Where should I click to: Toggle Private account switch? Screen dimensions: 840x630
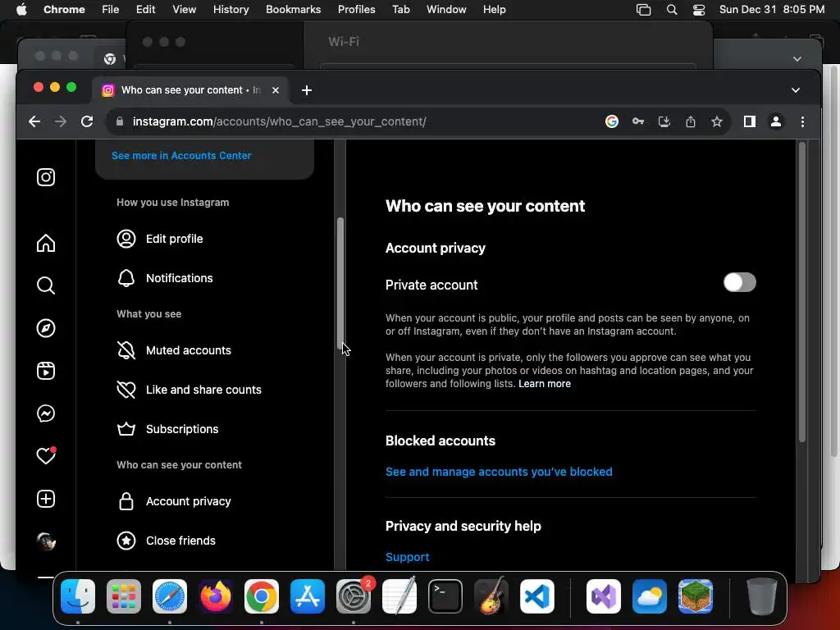coord(739,282)
